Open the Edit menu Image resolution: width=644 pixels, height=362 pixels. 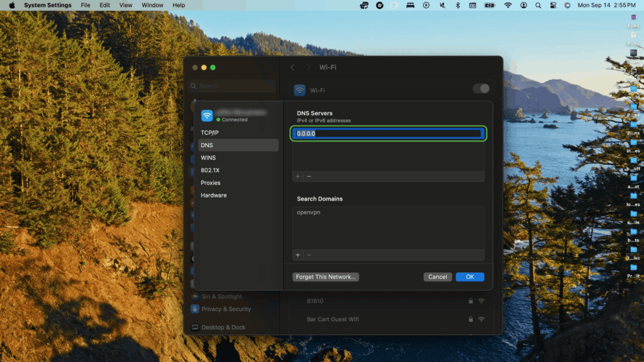coord(105,5)
